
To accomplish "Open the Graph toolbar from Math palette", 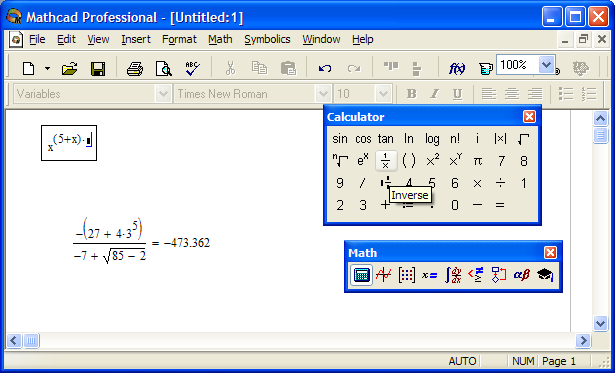I will click(383, 275).
